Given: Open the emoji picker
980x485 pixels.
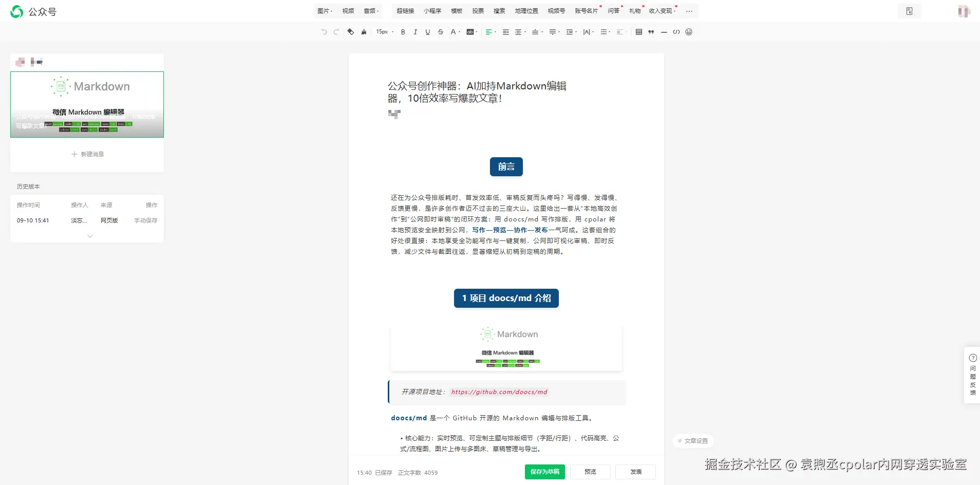Looking at the screenshot, I should click(689, 32).
